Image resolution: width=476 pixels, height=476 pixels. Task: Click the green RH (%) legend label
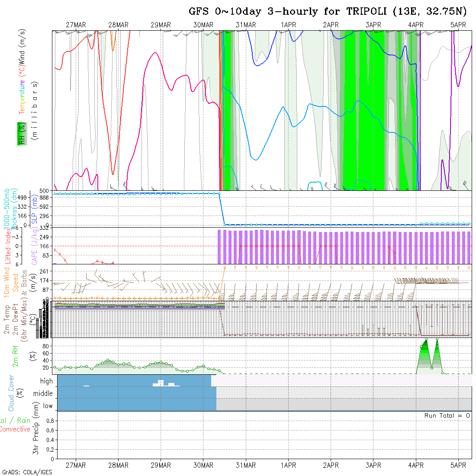[x=21, y=133]
